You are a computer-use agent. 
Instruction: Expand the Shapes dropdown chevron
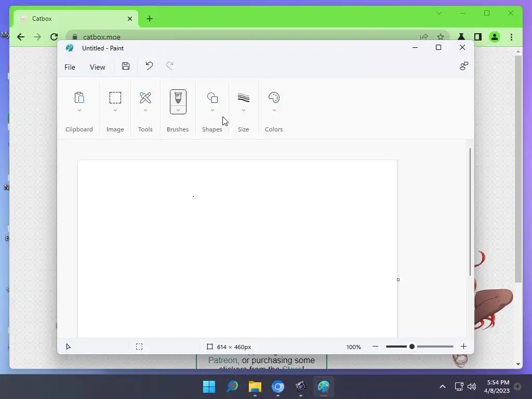point(212,110)
